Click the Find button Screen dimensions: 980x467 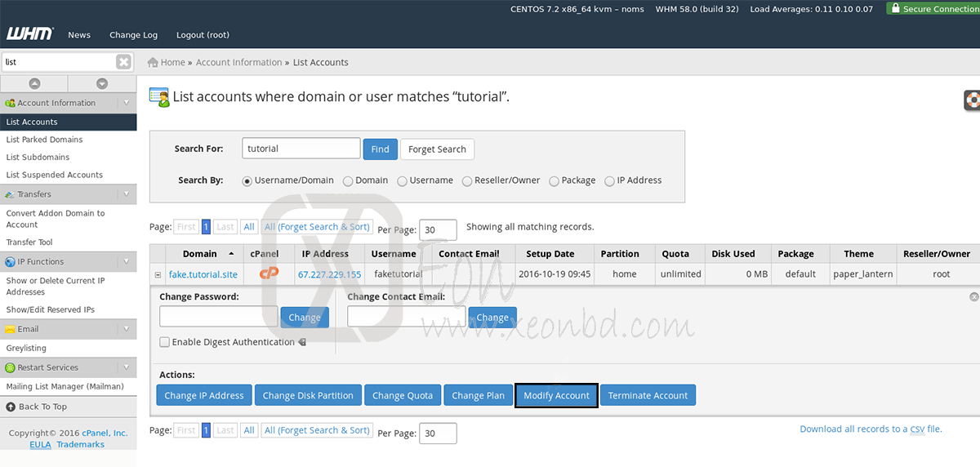click(x=381, y=149)
